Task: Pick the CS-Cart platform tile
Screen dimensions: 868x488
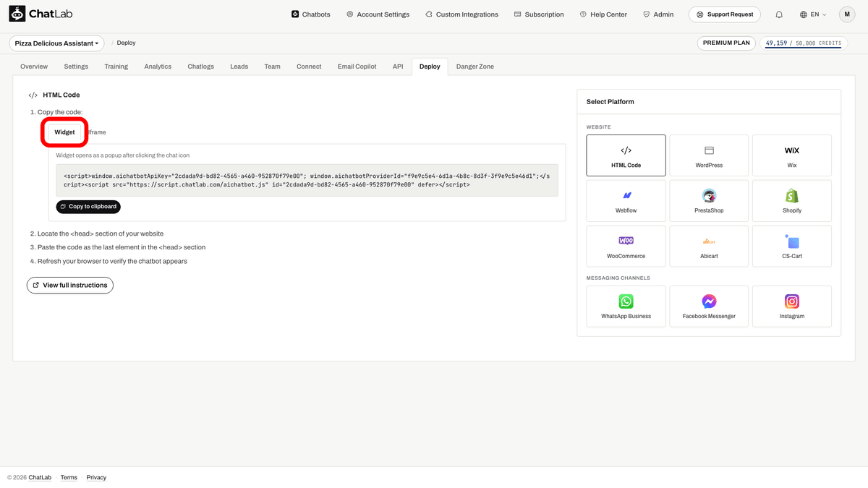Action: 792,247
